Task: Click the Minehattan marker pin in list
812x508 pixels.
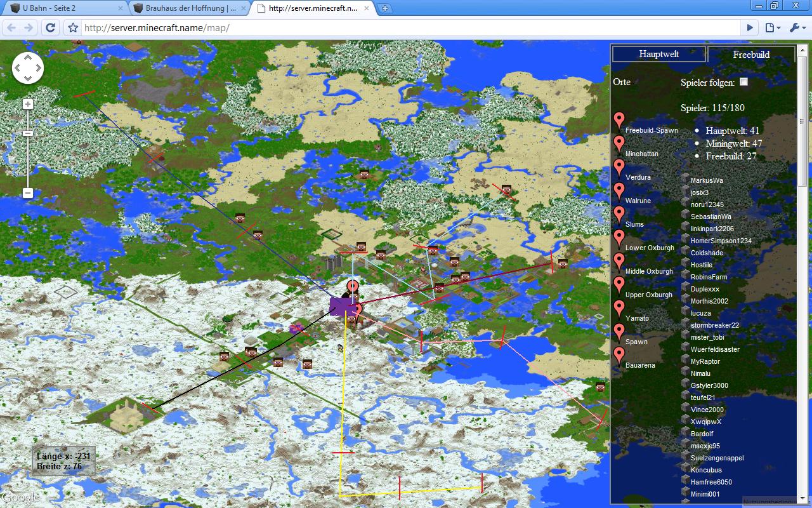Action: click(619, 145)
